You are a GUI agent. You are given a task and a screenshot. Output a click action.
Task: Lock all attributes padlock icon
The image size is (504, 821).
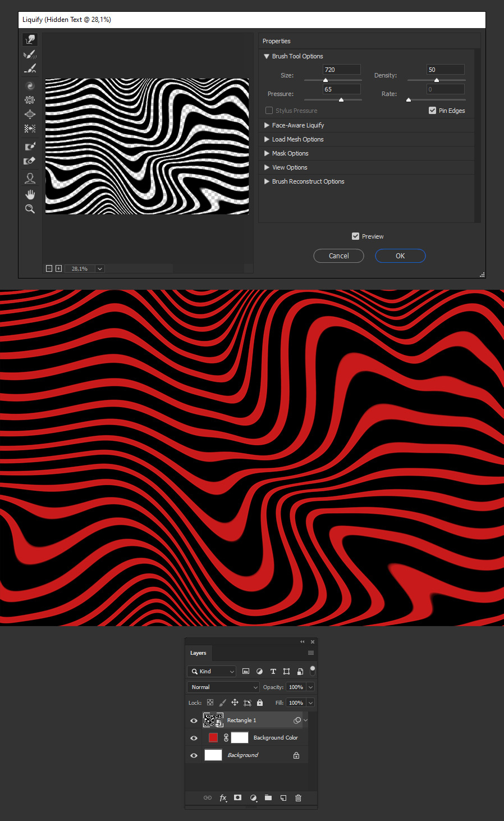[260, 703]
